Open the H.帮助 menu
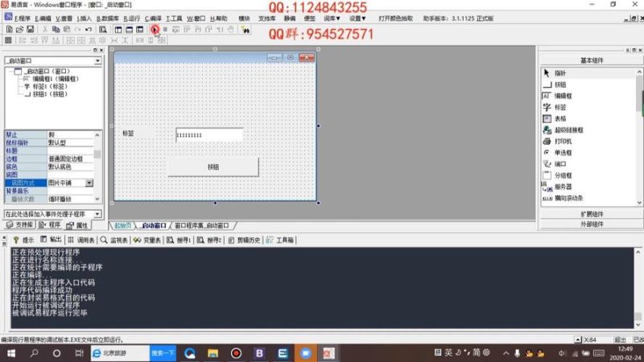This screenshot has height=362, width=644. (218, 19)
